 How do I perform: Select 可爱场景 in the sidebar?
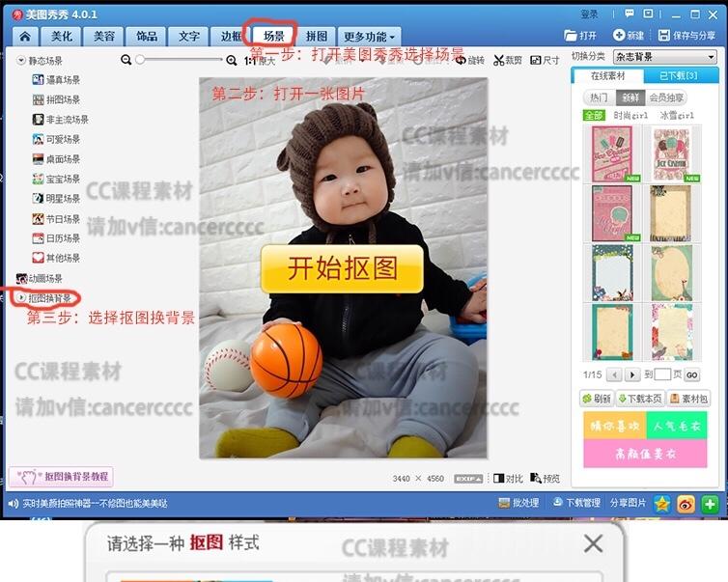(56, 139)
